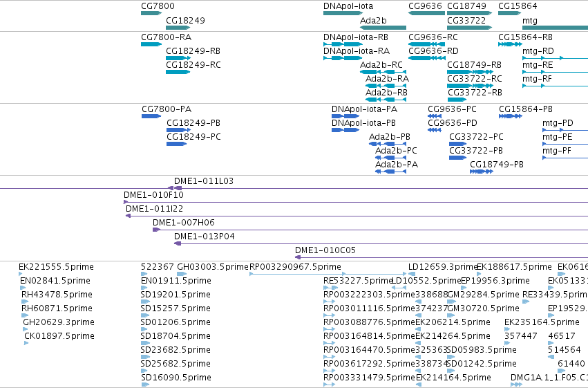Screen dimensions: 588x388
Task: Click protein CG18749-PB
Action: 482,172
